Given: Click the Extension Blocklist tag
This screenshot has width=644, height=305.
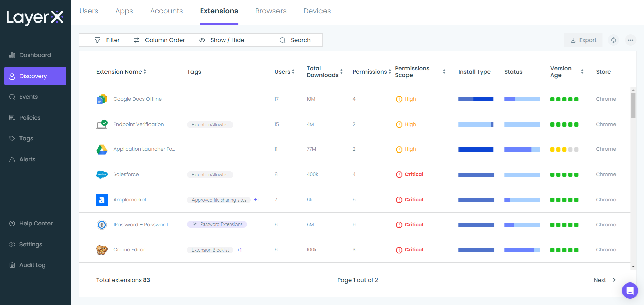Looking at the screenshot, I should pyautogui.click(x=210, y=250).
